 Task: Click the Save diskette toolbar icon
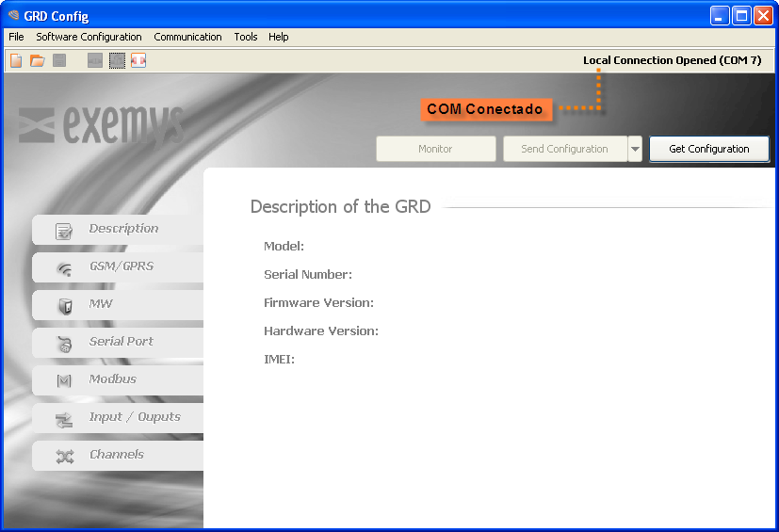[x=59, y=60]
